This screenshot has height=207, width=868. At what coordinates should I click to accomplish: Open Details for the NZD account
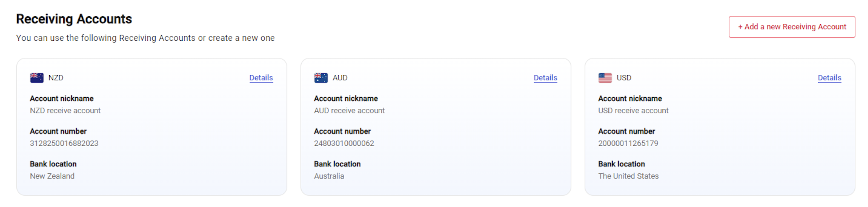pos(261,78)
